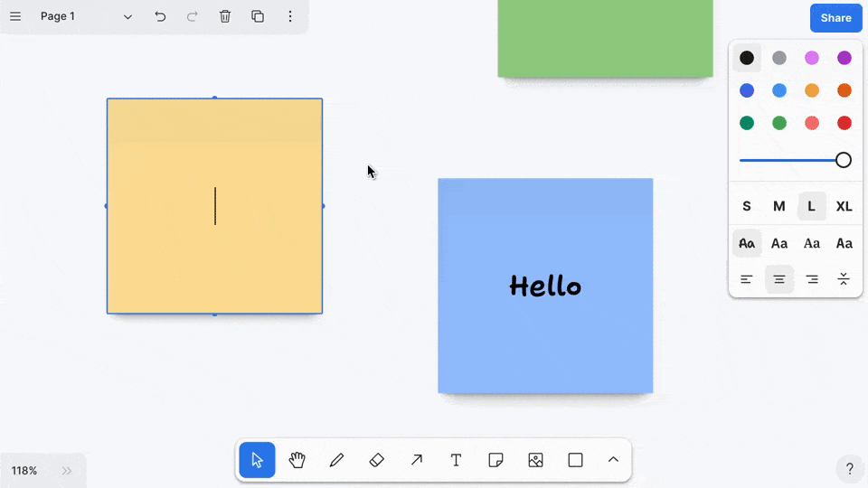Redo the last undone action
The image size is (868, 488).
(192, 16)
